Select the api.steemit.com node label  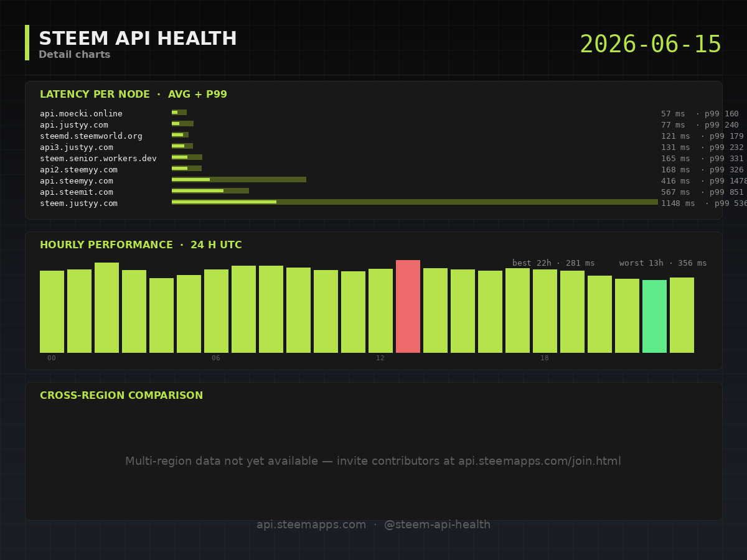[77, 192]
